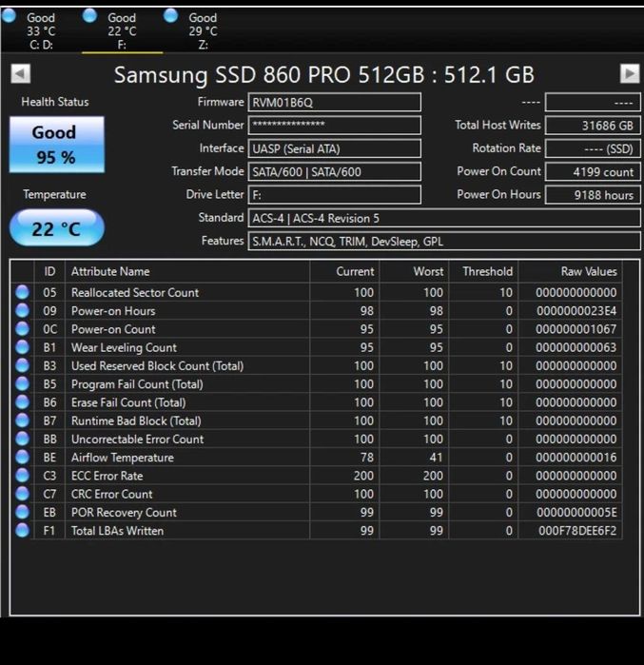Viewport: 644px width, 665px height.
Task: Select the Reallocated Sector Count attribute name
Action: pos(135,293)
